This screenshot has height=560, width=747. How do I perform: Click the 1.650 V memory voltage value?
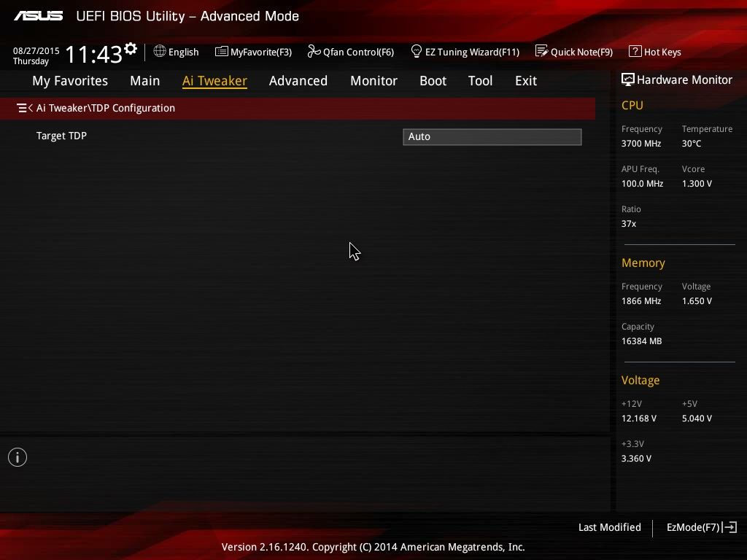[x=697, y=301]
